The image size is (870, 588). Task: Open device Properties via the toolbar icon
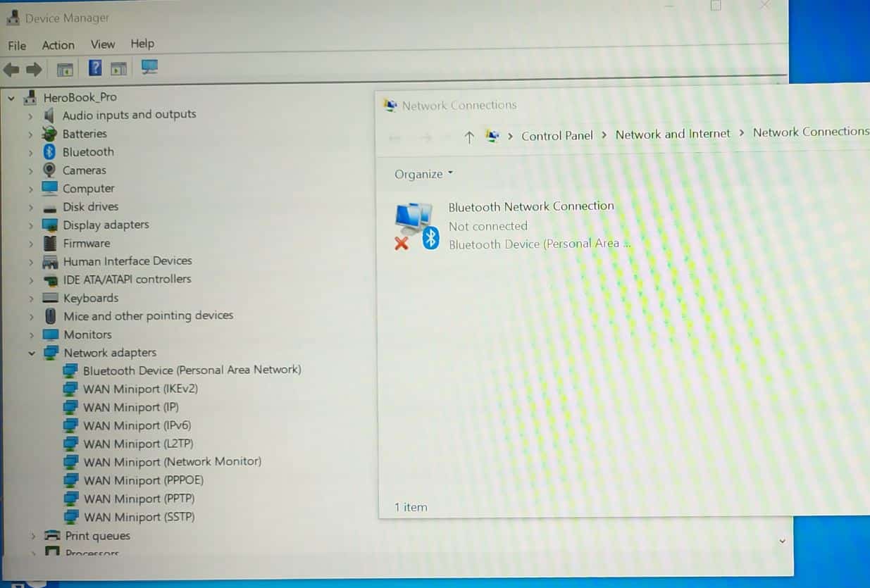(x=119, y=68)
